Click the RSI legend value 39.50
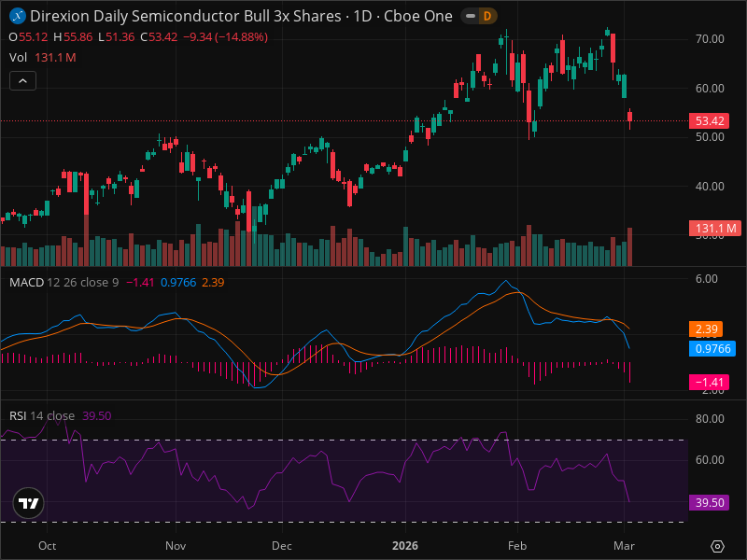 tap(97, 415)
